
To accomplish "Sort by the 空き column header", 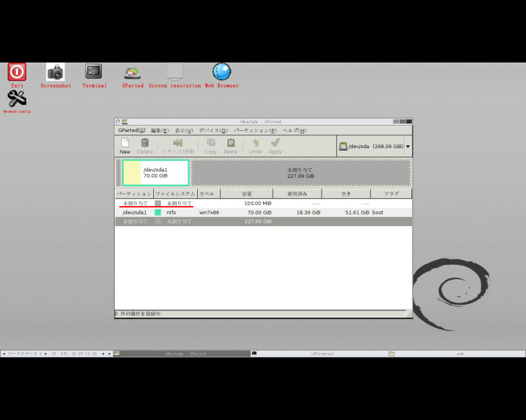I will [x=346, y=194].
